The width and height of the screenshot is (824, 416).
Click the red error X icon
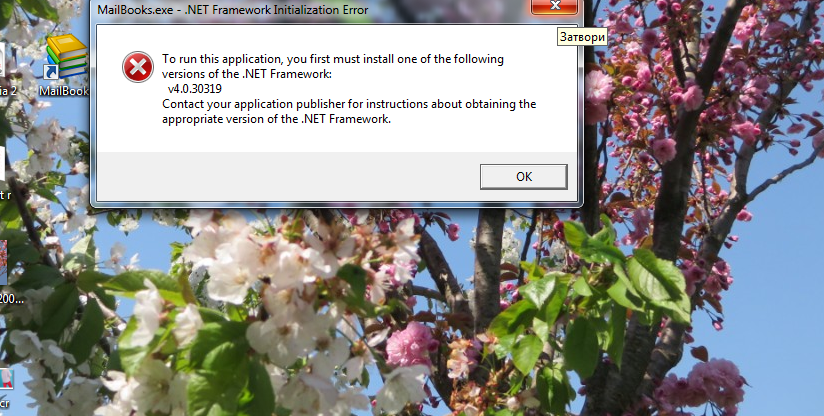click(x=138, y=67)
